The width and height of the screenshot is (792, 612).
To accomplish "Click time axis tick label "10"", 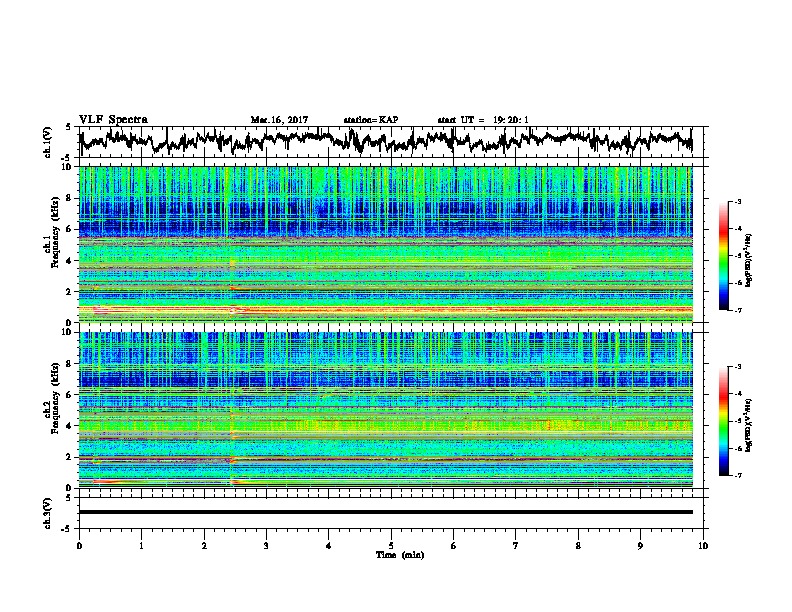I will pos(703,545).
